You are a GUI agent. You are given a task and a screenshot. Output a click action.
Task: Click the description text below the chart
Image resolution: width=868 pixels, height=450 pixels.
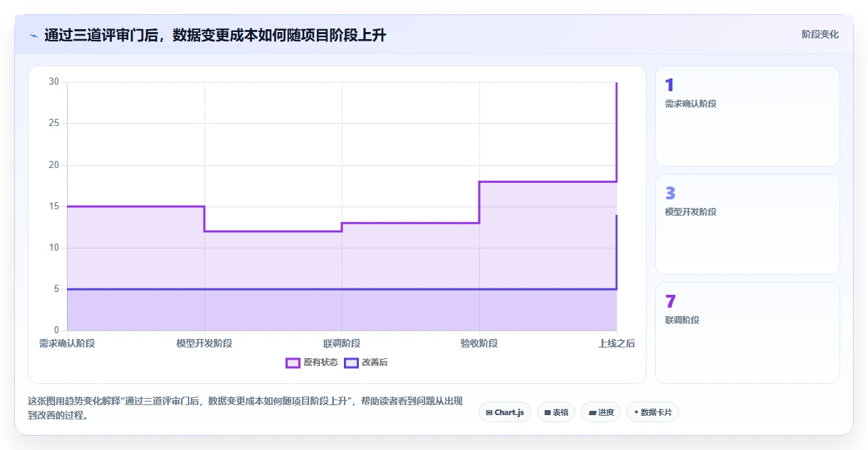coord(244,409)
